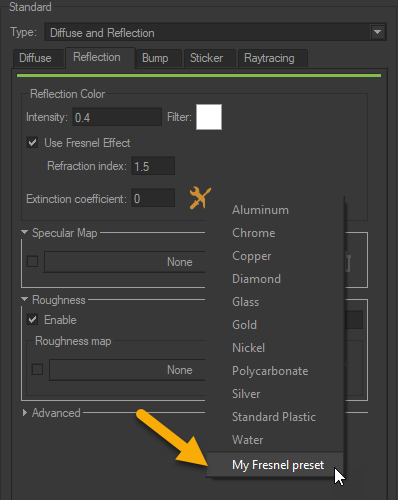Enable the Specular Map checkbox
This screenshot has width=398, height=500.
[x=32, y=262]
